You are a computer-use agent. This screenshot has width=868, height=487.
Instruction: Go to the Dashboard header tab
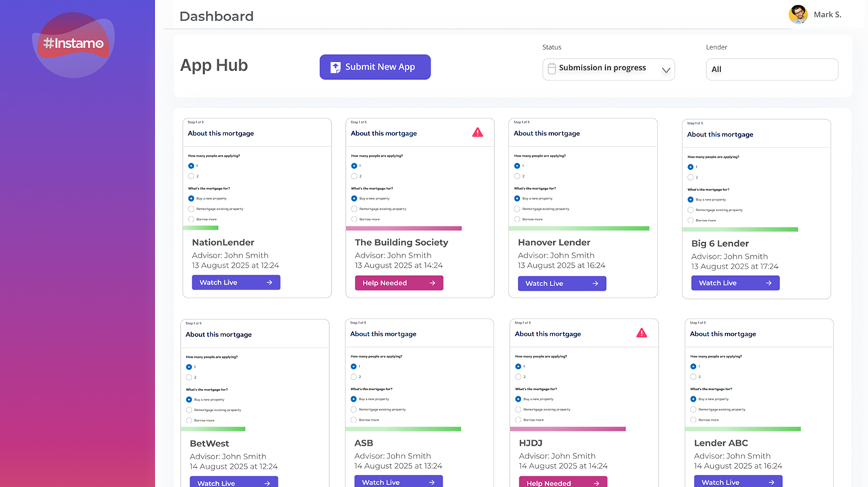pyautogui.click(x=217, y=16)
